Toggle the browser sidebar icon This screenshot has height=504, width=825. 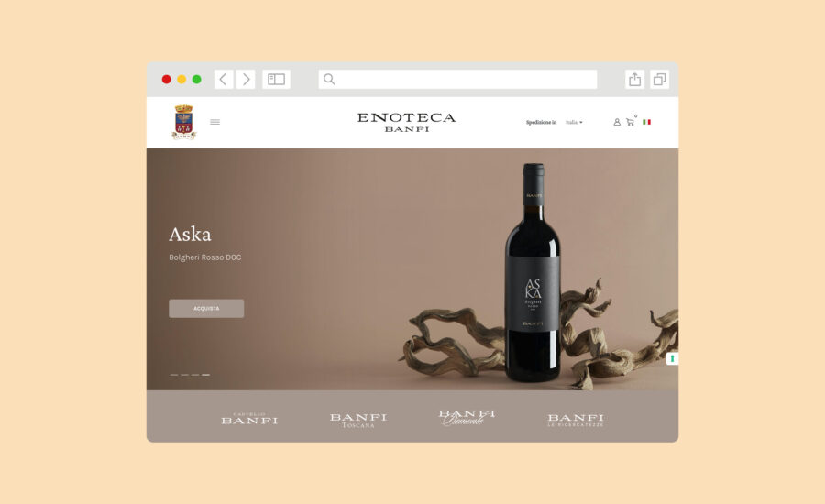[276, 80]
